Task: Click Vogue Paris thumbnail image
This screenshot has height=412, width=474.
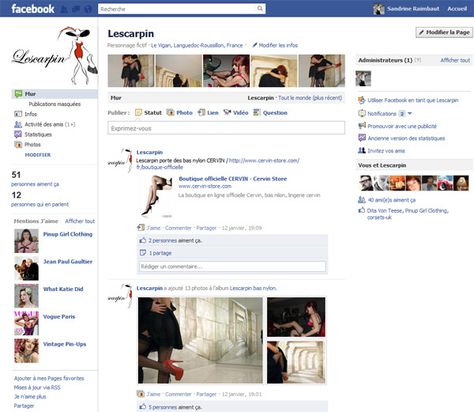Action: tap(27, 323)
